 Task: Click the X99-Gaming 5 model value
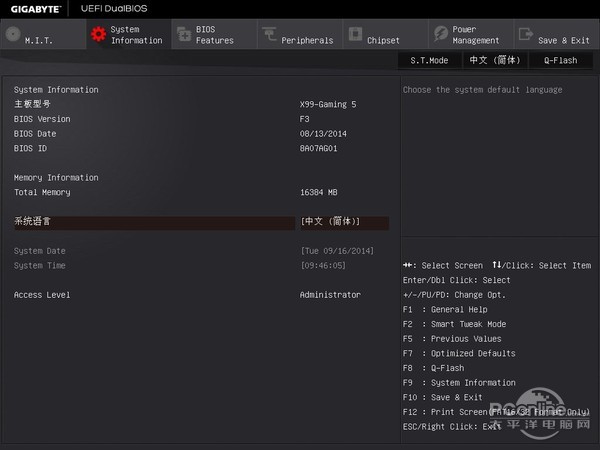coord(328,104)
